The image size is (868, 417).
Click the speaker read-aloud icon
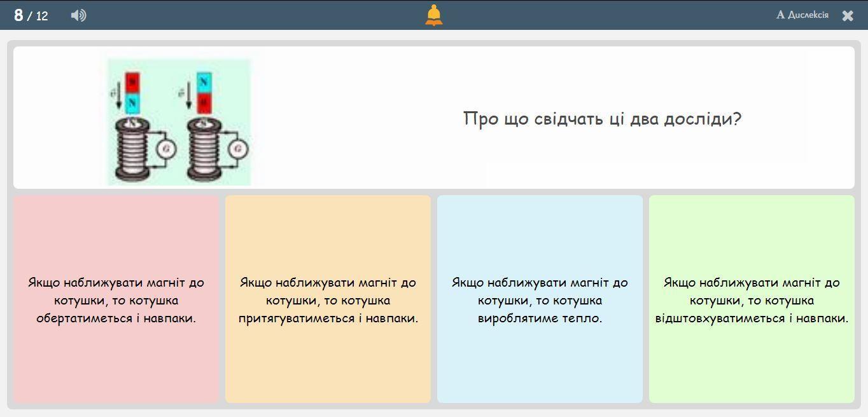click(78, 15)
